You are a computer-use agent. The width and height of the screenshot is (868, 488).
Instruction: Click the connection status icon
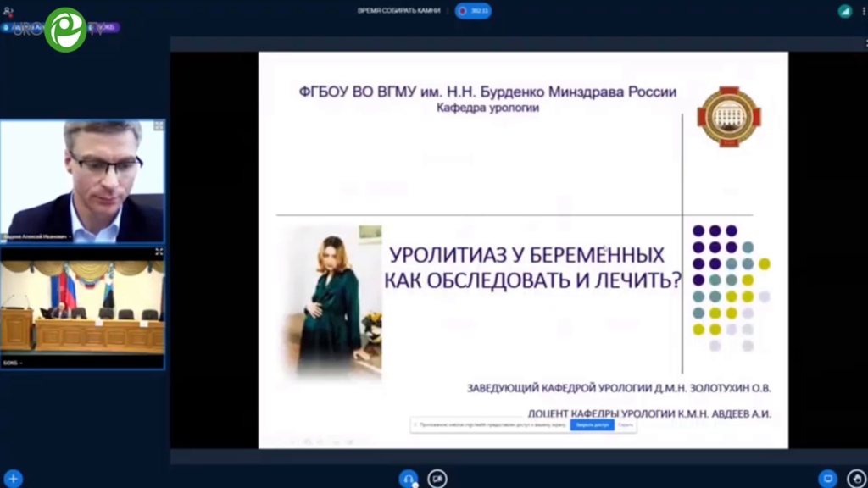[x=844, y=11]
